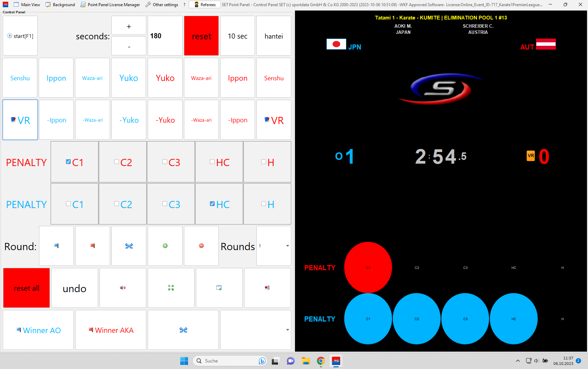Click the hantei button
Screen dimensions: 588x369
(274, 36)
